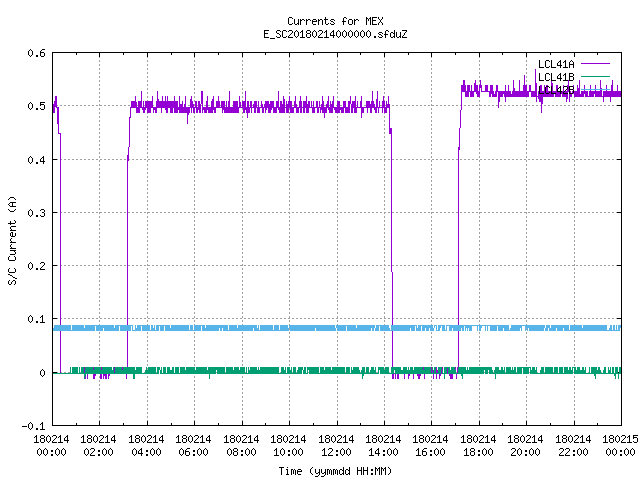Screen dimensions: 640x480
Task: Select the filename 'E_SC20180214000000.sfduZ' subtitle
Action: tap(335, 34)
